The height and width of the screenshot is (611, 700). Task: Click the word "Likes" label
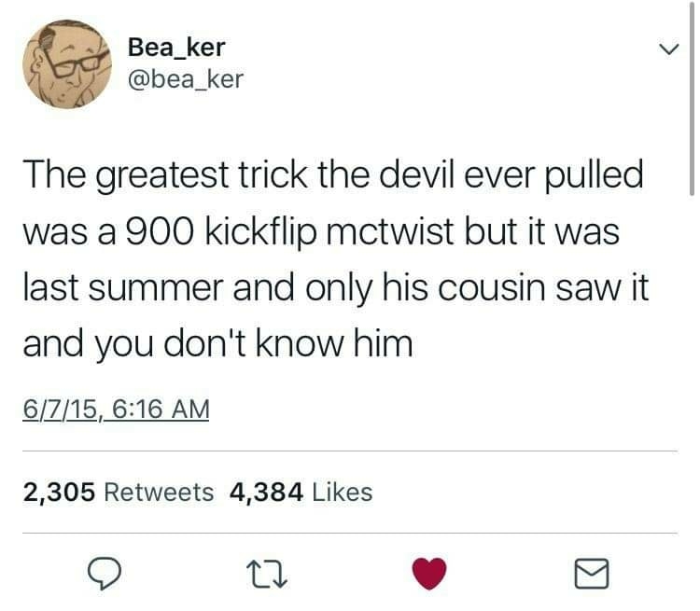point(343,493)
